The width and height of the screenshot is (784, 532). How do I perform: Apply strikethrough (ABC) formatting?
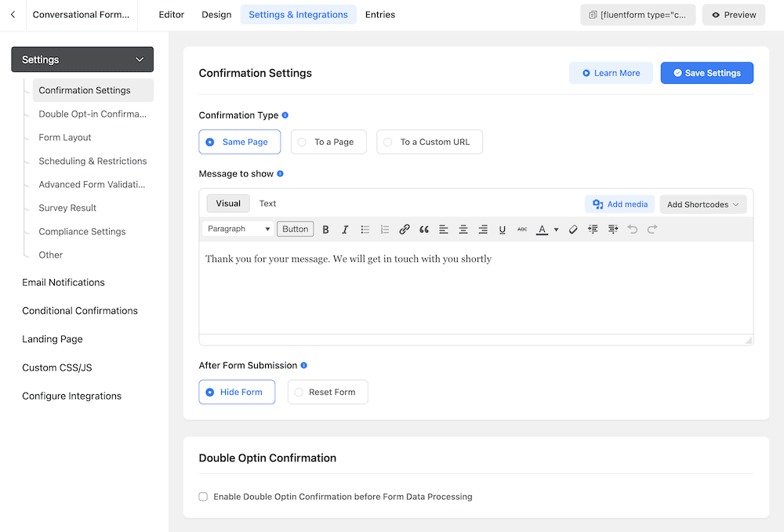522,230
